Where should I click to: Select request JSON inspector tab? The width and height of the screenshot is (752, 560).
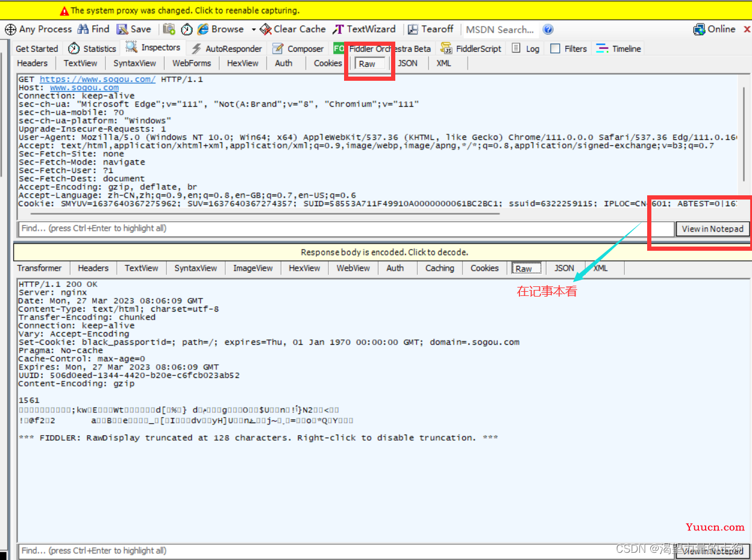tap(408, 63)
